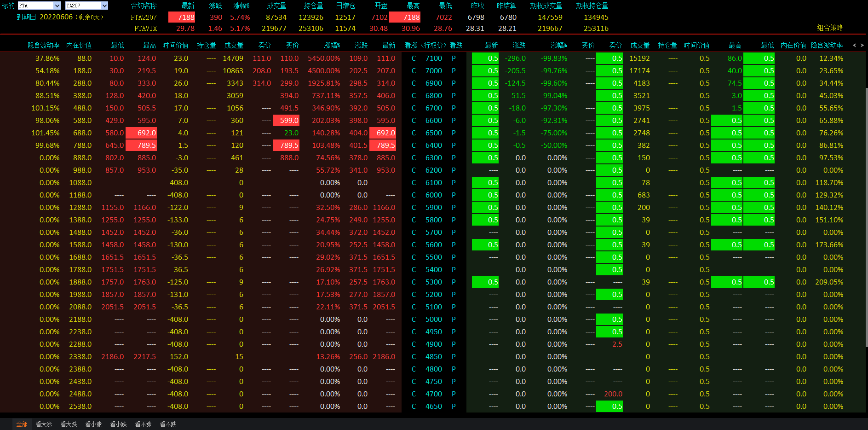Click the red put ask price 200.0

pos(613,394)
